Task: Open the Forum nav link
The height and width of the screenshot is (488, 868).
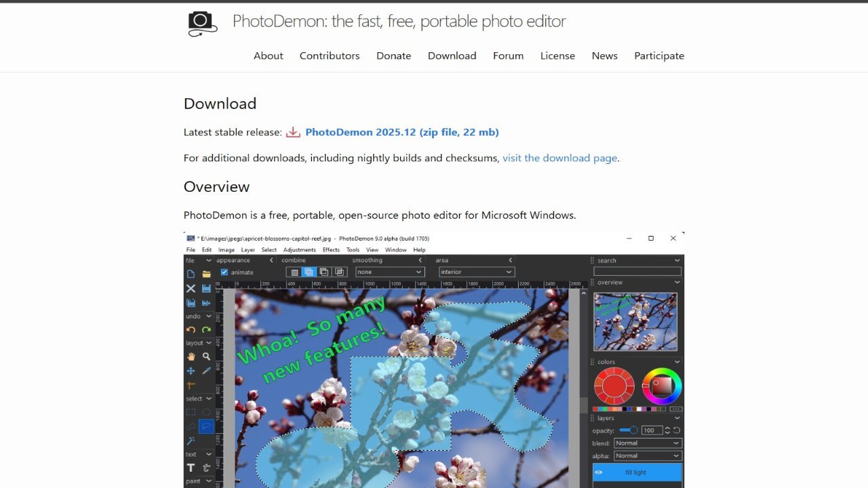Action: tap(509, 56)
